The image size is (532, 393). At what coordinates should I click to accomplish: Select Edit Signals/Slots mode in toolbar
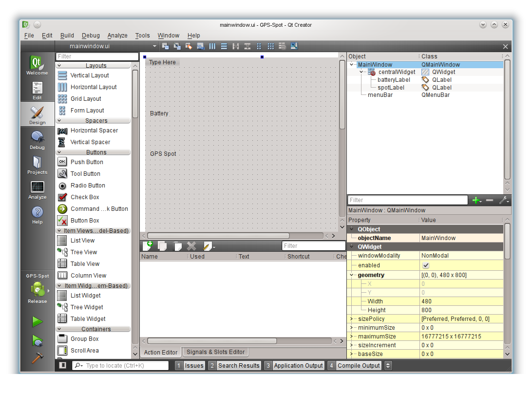coord(177,46)
